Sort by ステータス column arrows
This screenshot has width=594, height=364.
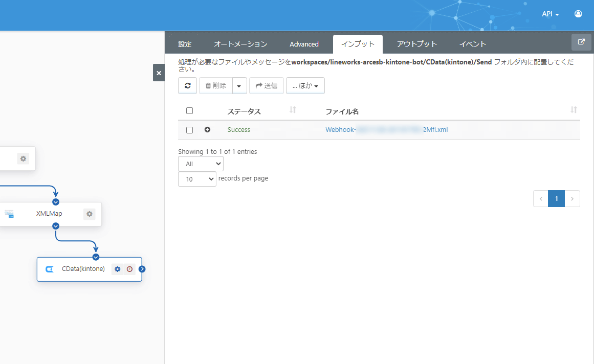(x=293, y=110)
